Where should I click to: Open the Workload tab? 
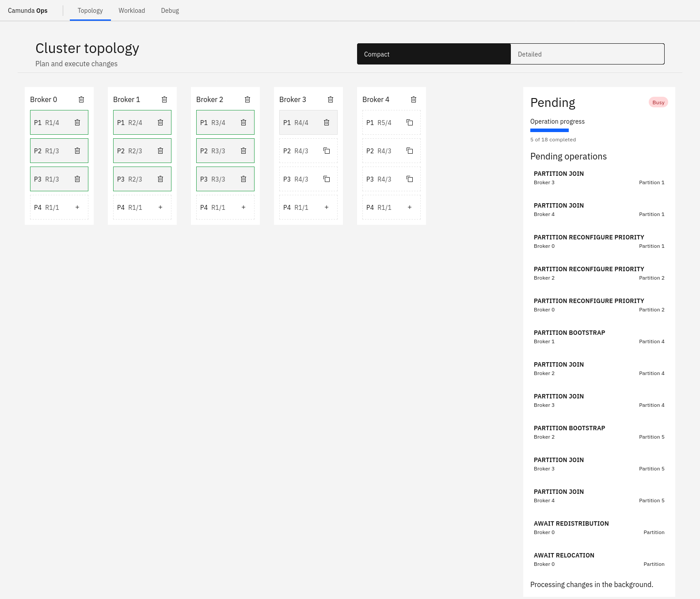(132, 11)
